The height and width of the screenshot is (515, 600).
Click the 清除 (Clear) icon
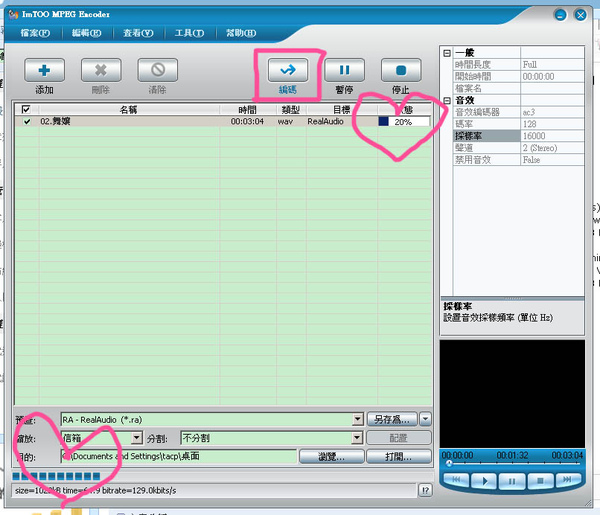tap(157, 70)
